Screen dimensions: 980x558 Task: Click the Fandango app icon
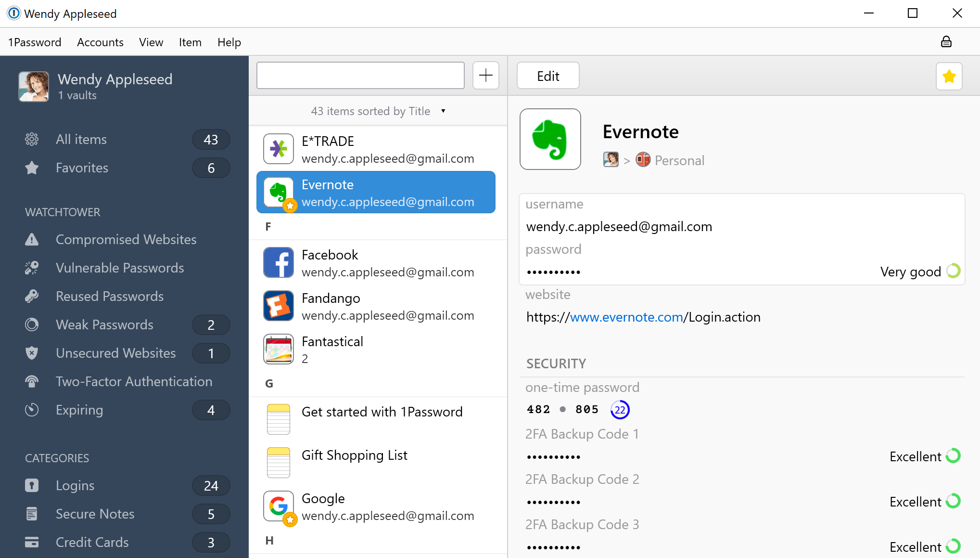(x=278, y=305)
